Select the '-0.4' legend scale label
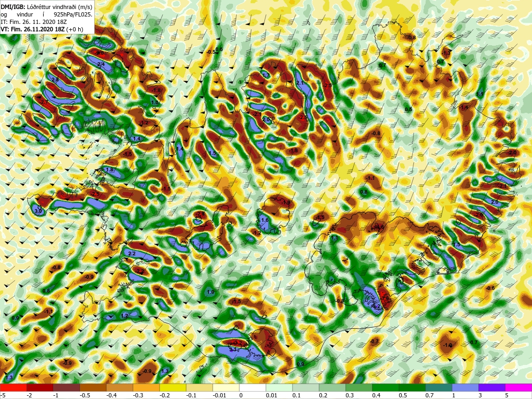 tap(112, 395)
